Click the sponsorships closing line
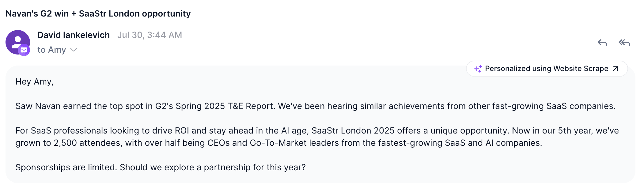 coord(160,167)
